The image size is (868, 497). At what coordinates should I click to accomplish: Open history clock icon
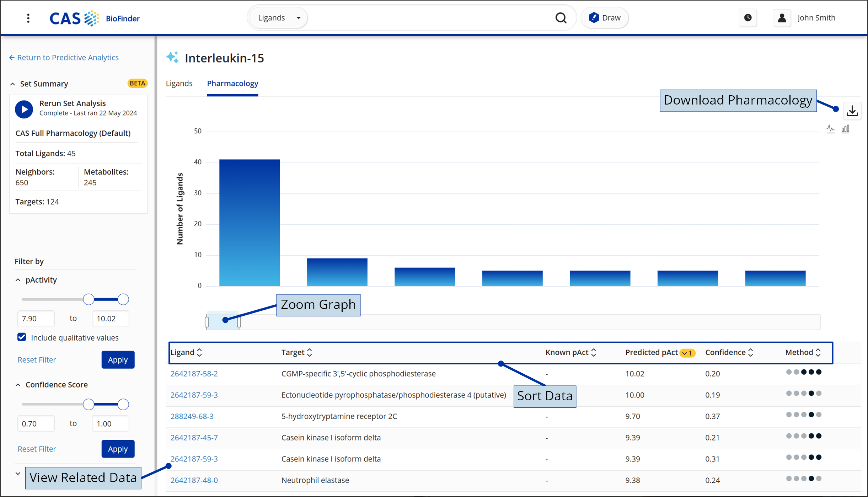(x=748, y=18)
